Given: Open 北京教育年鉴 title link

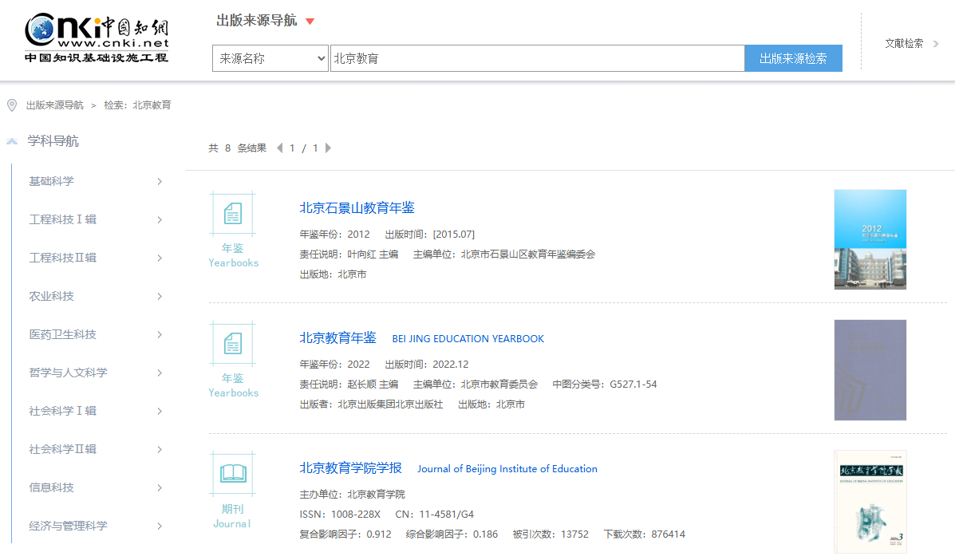Looking at the screenshot, I should (338, 338).
